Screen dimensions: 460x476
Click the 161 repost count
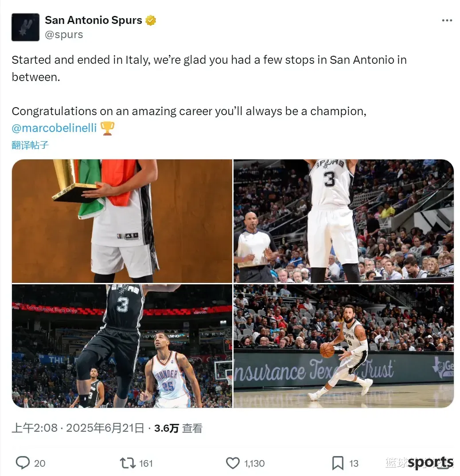pyautogui.click(x=146, y=463)
